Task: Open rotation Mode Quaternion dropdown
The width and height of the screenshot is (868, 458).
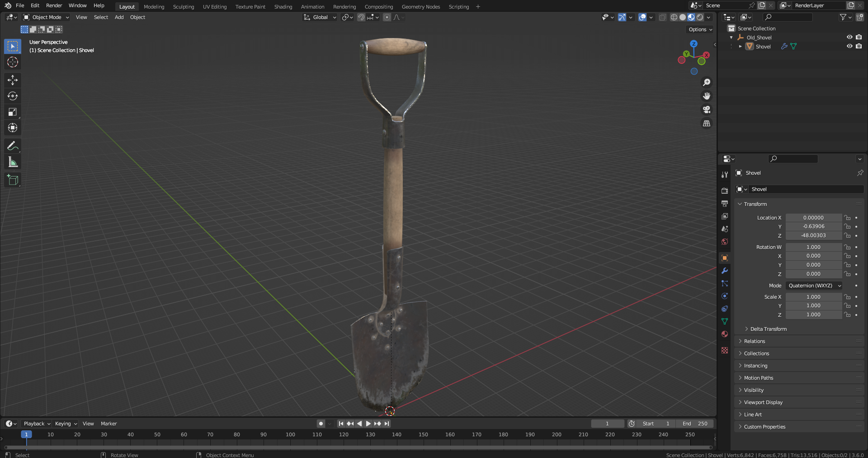Action: (814, 286)
